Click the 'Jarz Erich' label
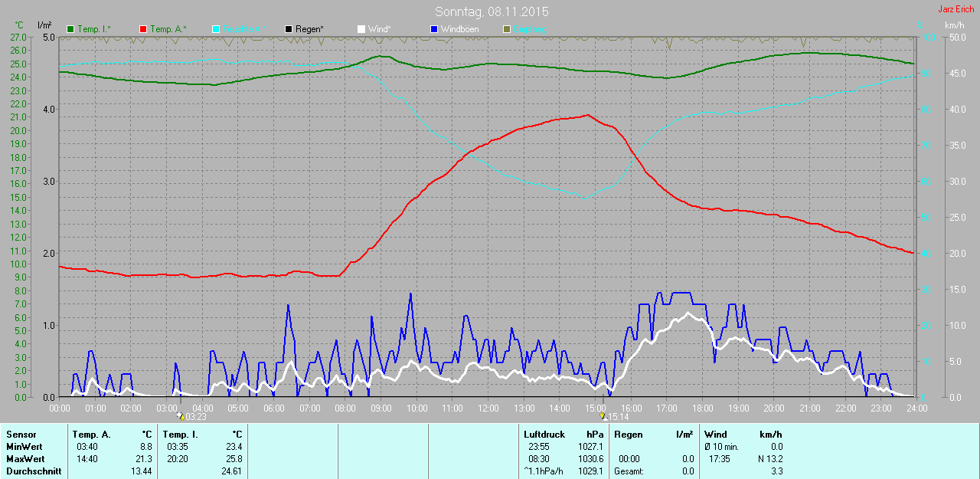Image resolution: width=980 pixels, height=479 pixels. tap(956, 9)
